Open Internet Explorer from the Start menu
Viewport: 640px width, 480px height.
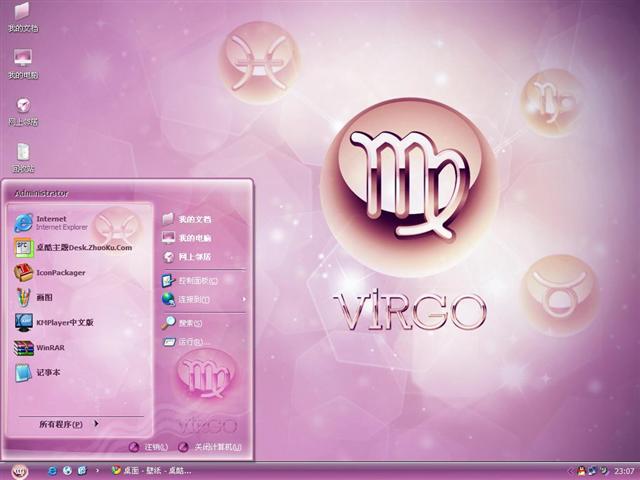(60, 221)
